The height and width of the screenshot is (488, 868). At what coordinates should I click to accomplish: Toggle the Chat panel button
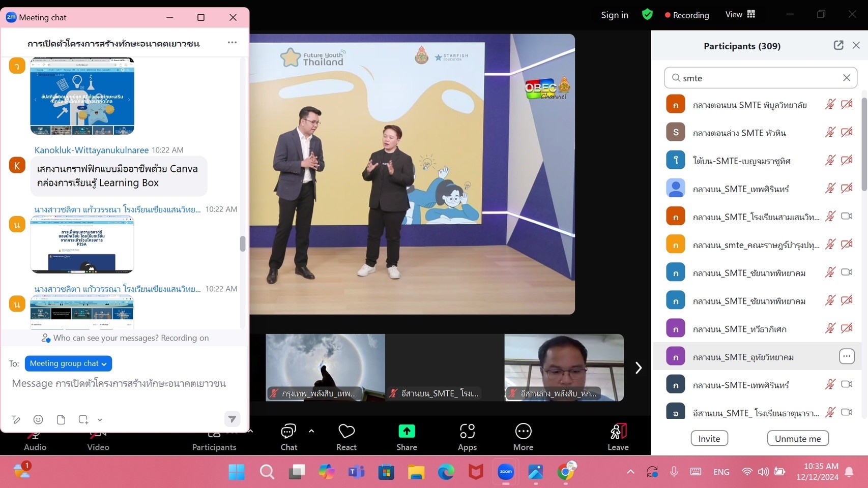[288, 432]
